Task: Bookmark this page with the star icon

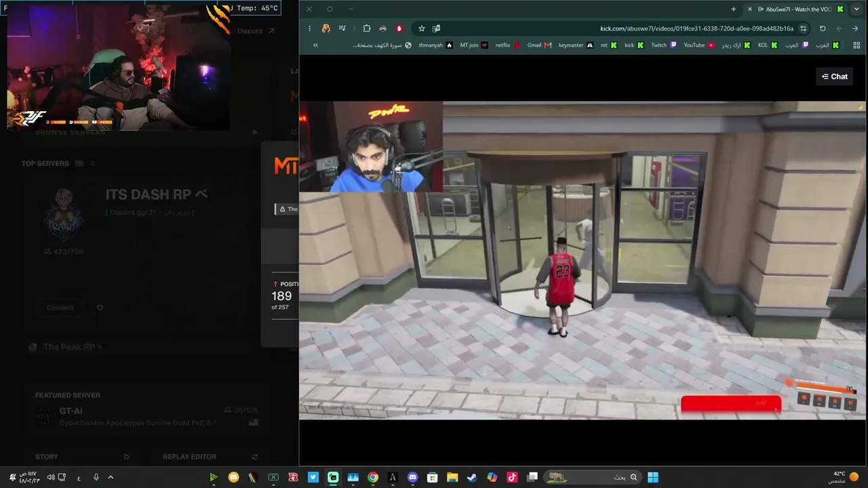Action: point(422,28)
